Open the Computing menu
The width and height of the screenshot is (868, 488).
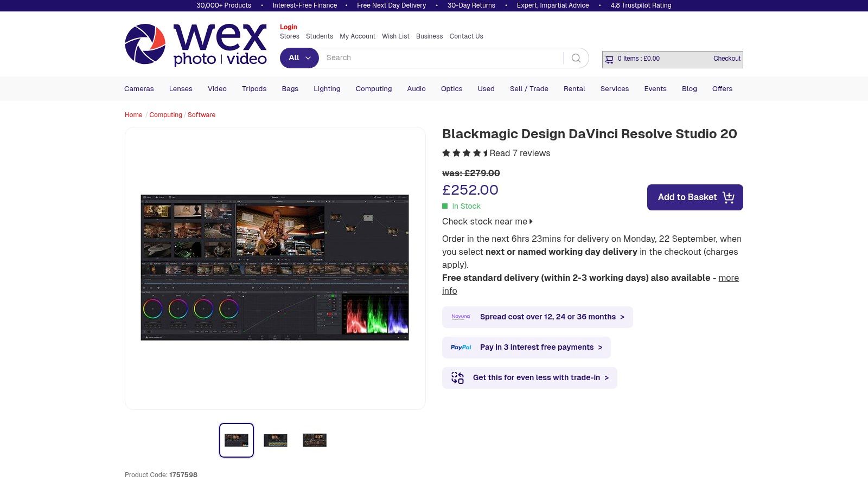pyautogui.click(x=373, y=89)
